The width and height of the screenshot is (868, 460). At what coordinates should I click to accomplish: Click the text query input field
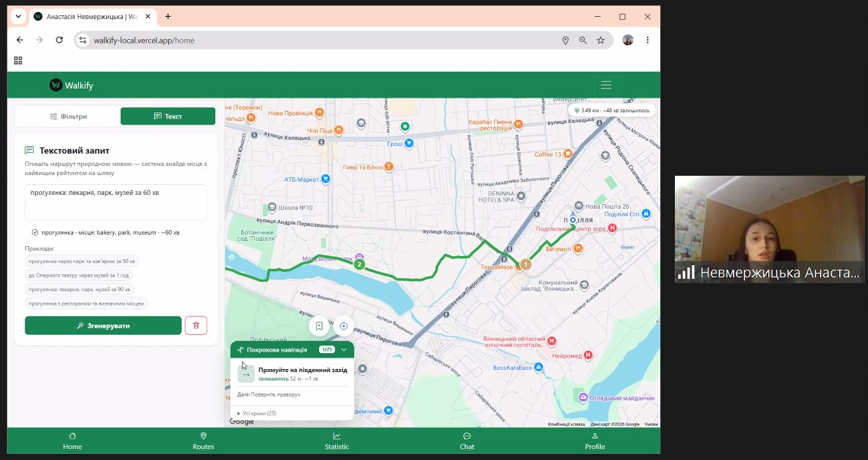click(x=116, y=202)
